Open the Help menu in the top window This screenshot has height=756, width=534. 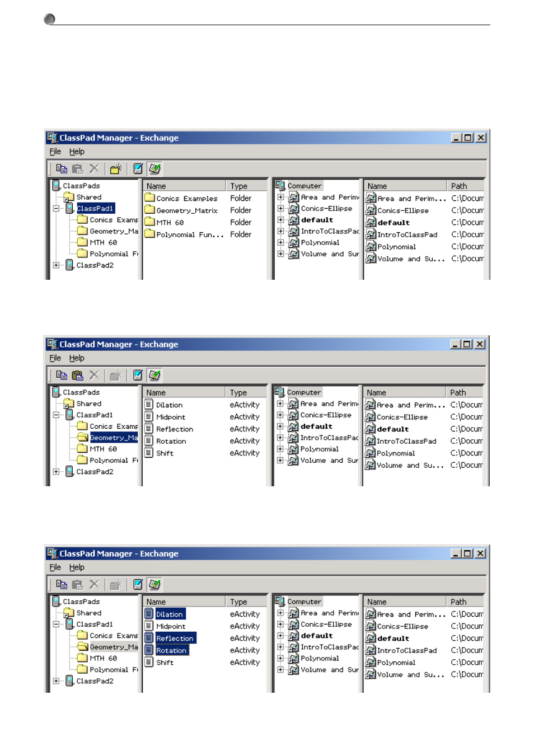pyautogui.click(x=77, y=151)
